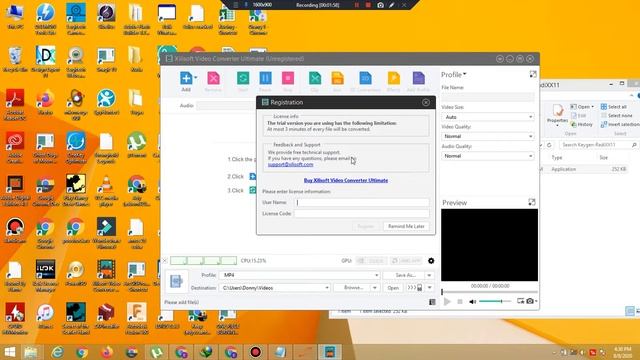Screen dimensions: 640x360
Task: Click the File Name field in Profile panel
Action: 488,97
